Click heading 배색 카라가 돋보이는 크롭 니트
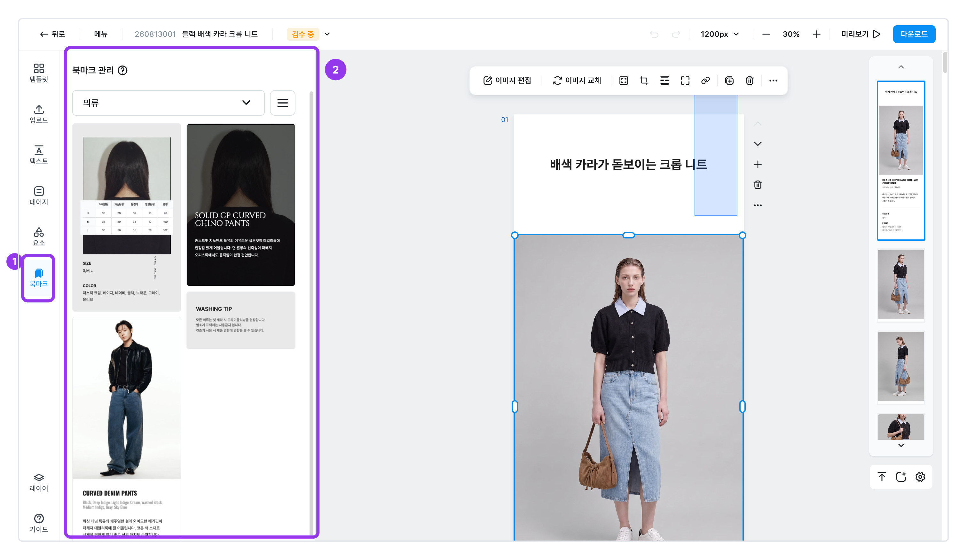This screenshot has width=967, height=560. pyautogui.click(x=628, y=165)
